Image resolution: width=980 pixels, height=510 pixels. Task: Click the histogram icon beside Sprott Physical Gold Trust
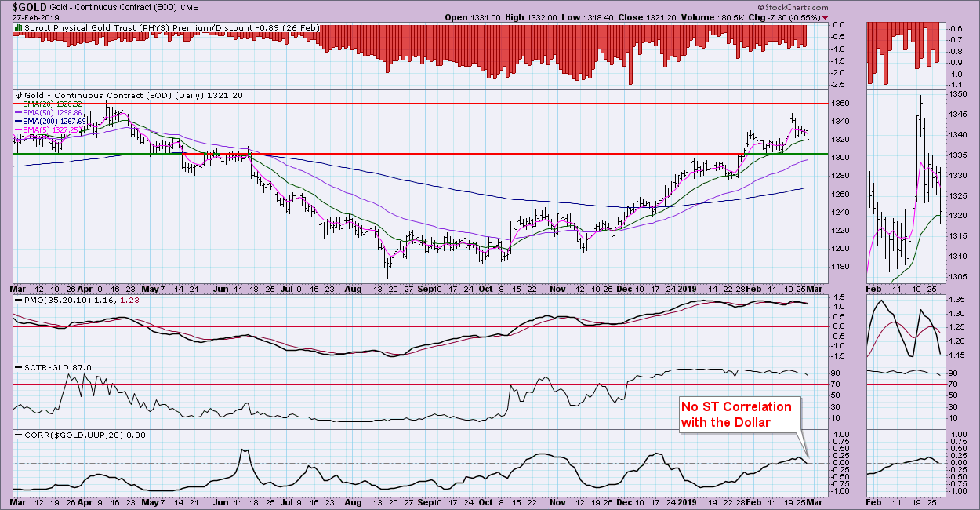click(17, 27)
